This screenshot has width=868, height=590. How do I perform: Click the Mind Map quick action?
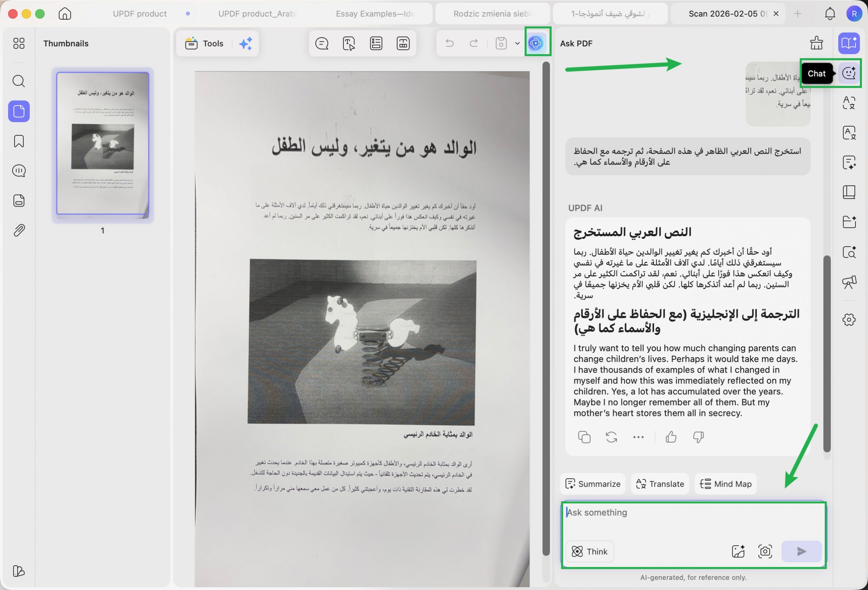click(725, 483)
